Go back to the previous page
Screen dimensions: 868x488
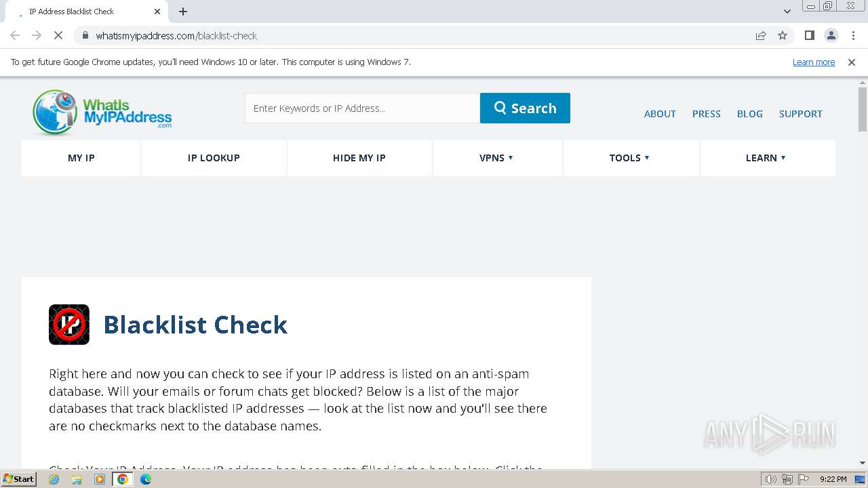[15, 35]
